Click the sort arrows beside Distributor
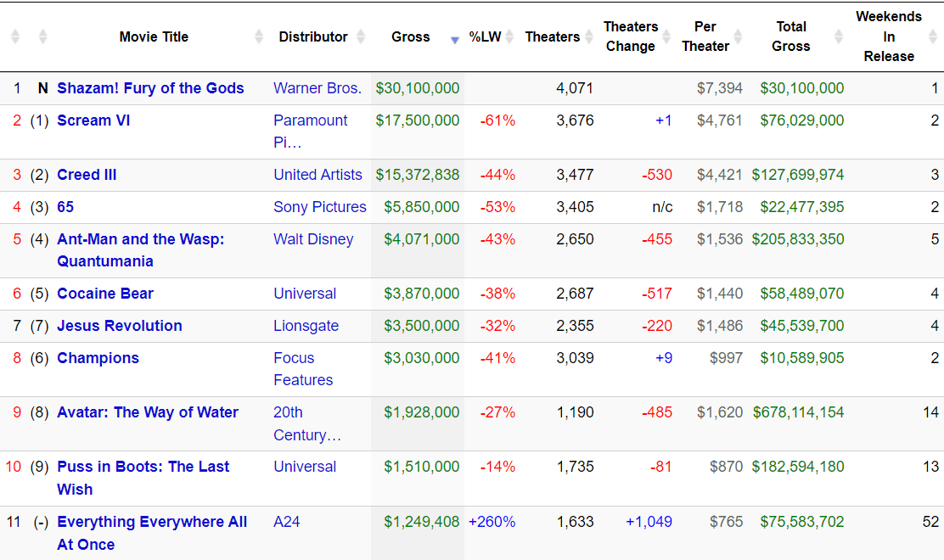 pos(361,36)
